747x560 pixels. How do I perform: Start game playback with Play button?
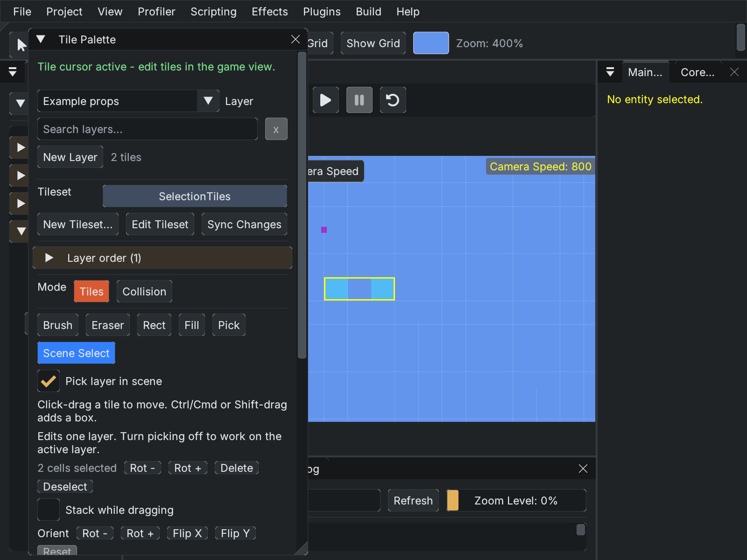[x=325, y=100]
